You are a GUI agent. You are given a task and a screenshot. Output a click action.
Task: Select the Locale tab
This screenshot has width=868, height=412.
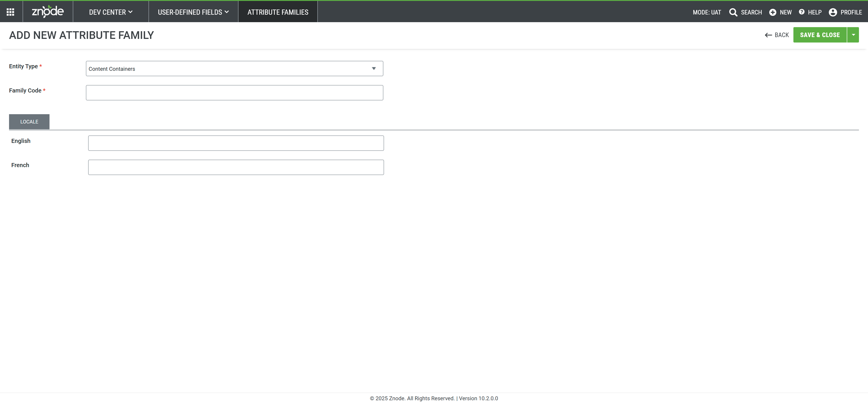coord(29,122)
